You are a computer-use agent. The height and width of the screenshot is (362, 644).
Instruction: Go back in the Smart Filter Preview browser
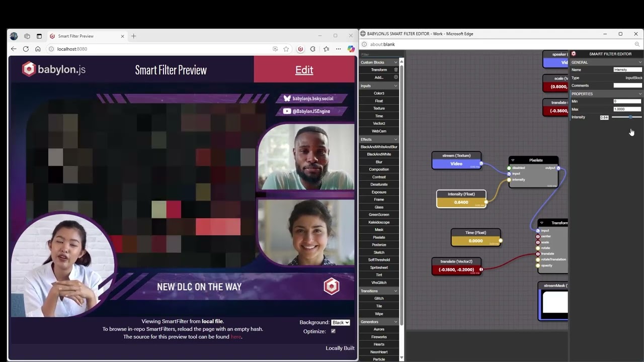pyautogui.click(x=14, y=49)
